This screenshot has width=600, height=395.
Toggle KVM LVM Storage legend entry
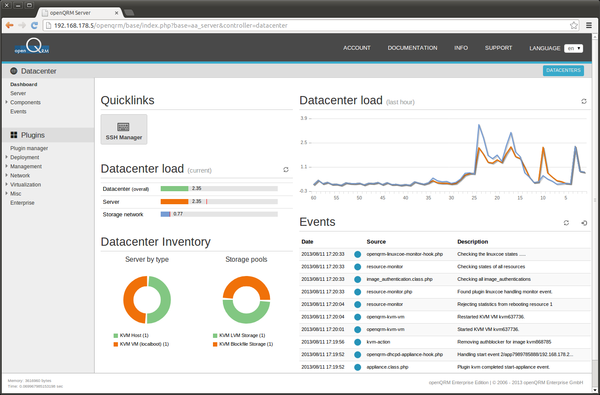click(239, 335)
